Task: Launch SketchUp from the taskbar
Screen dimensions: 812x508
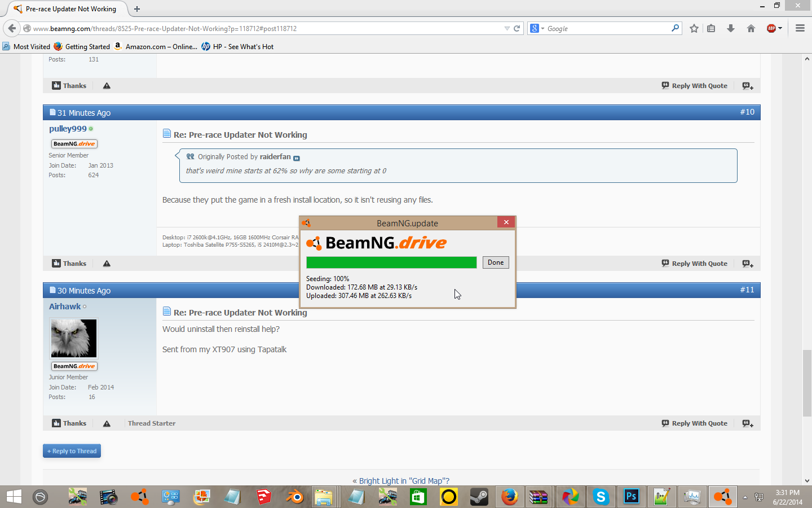Action: 263,497
